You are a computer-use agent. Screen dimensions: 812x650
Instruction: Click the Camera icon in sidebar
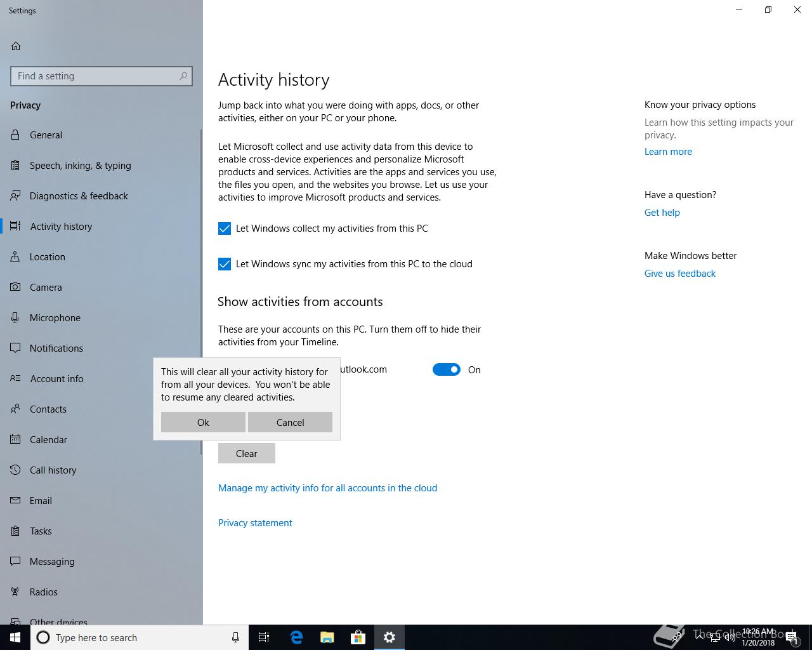pyautogui.click(x=15, y=287)
